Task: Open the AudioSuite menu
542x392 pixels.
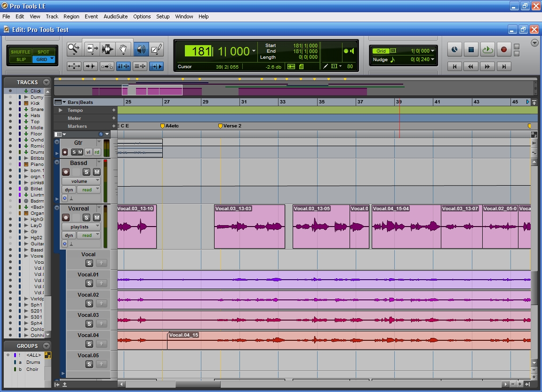Action: (115, 16)
